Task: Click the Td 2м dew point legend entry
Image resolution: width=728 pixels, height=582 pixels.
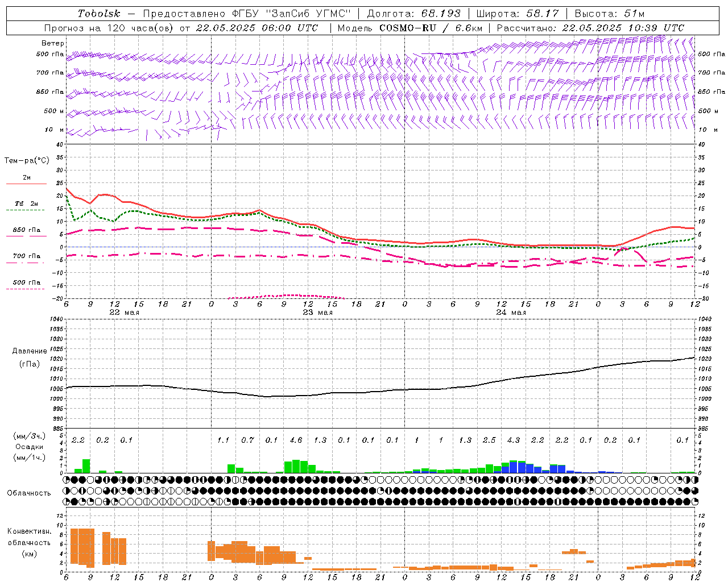Action: click(26, 203)
